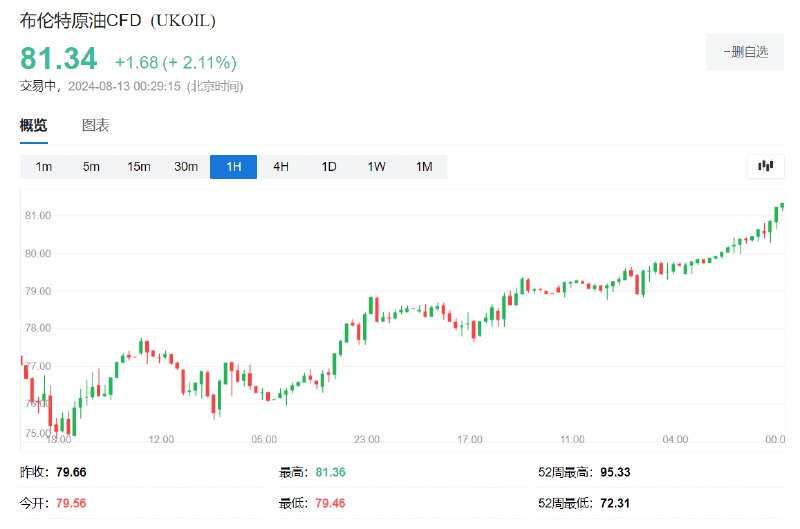Select the 30m timeframe
Viewport: 800px width, 529px height.
[x=186, y=167]
